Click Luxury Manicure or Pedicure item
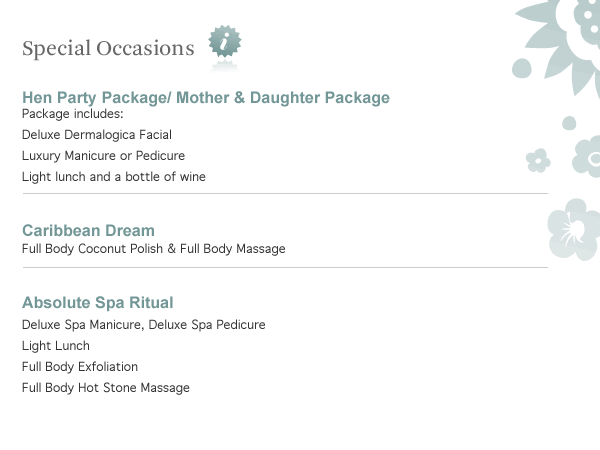The height and width of the screenshot is (450, 600). tap(103, 156)
